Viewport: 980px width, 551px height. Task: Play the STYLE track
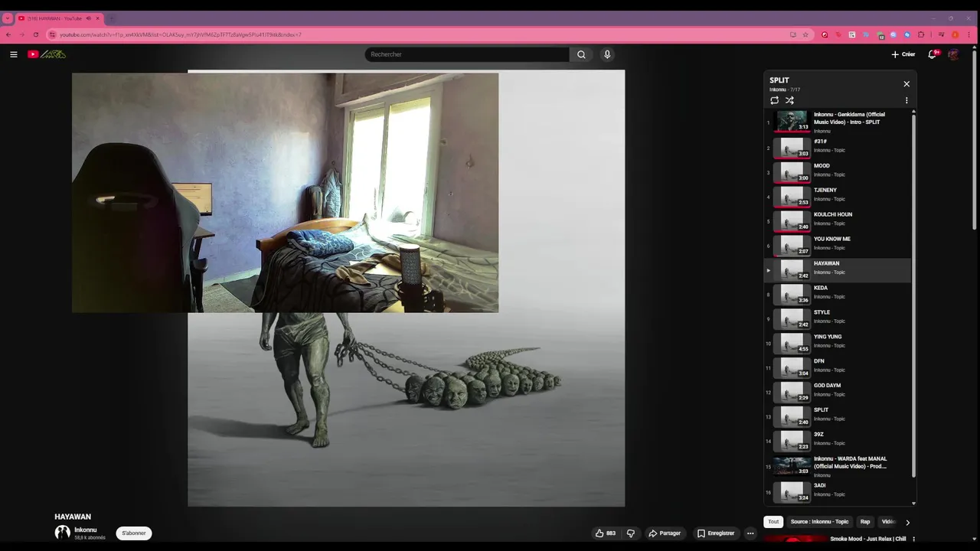[x=838, y=318]
